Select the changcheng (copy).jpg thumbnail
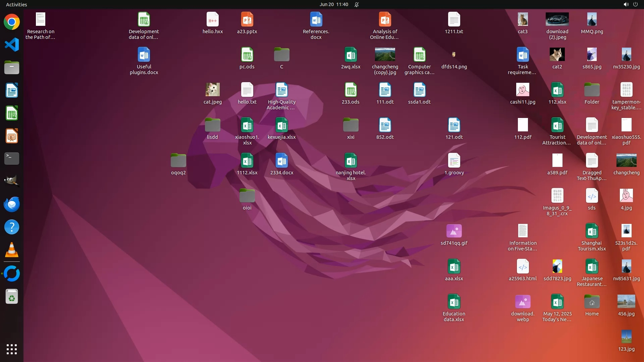The image size is (644, 362). tap(385, 55)
